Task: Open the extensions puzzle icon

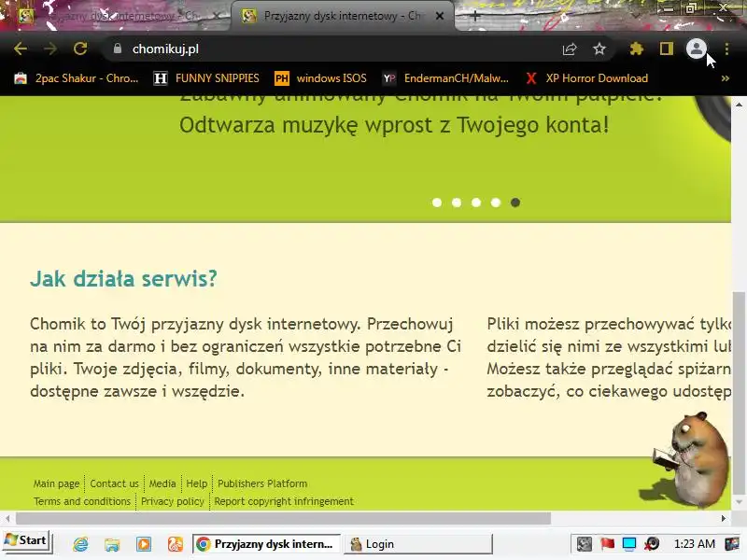Action: [637, 49]
